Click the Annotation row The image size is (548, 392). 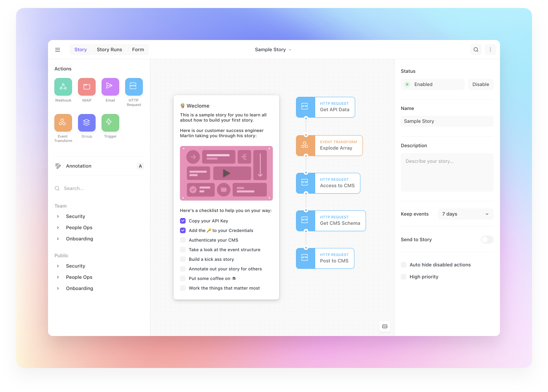99,166
